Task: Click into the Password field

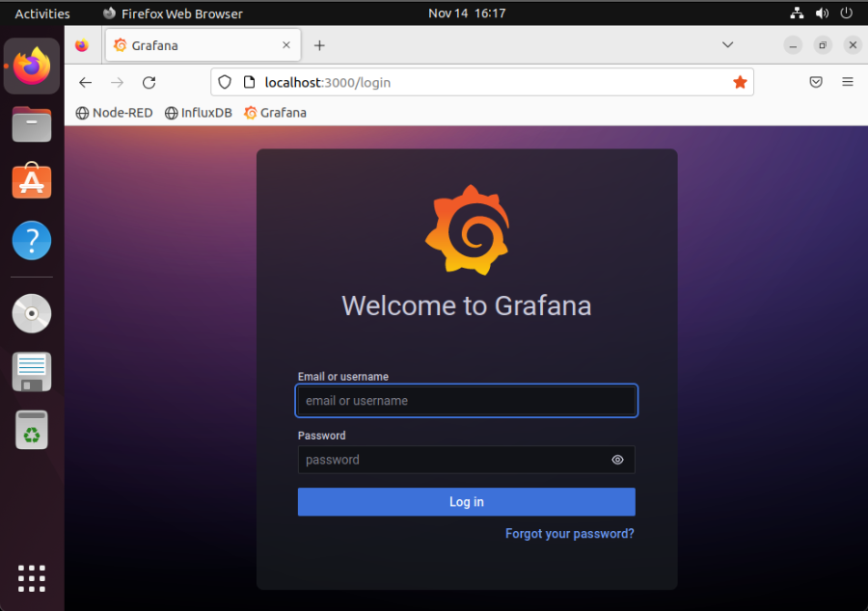Action: click(467, 460)
